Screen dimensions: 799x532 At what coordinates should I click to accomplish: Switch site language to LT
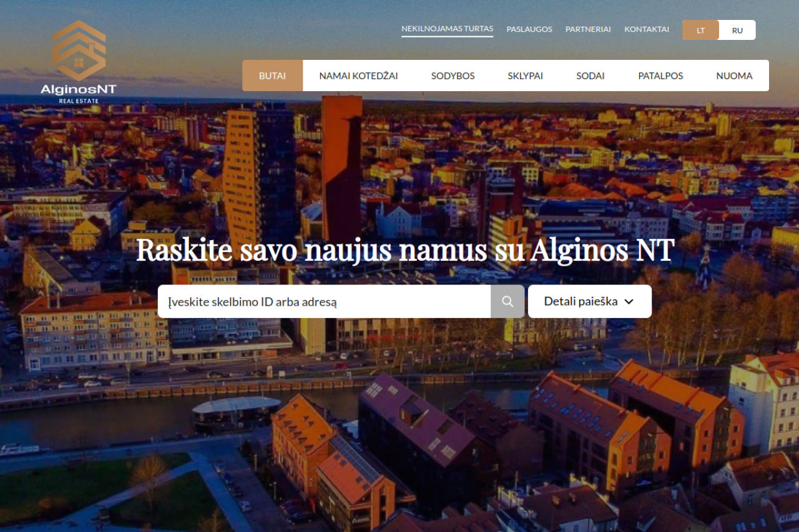(x=701, y=30)
